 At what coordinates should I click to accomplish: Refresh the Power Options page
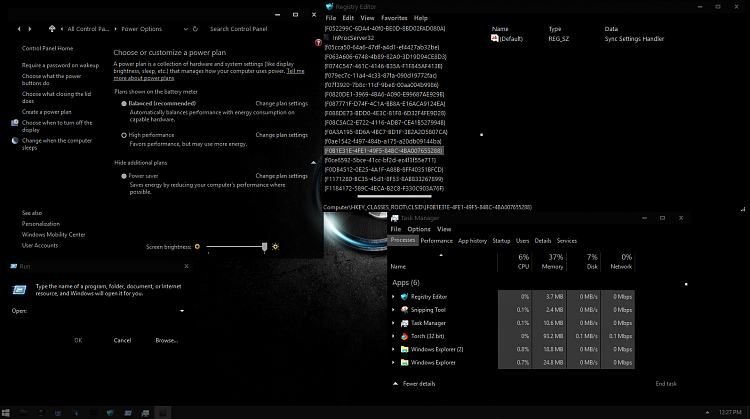pos(195,29)
